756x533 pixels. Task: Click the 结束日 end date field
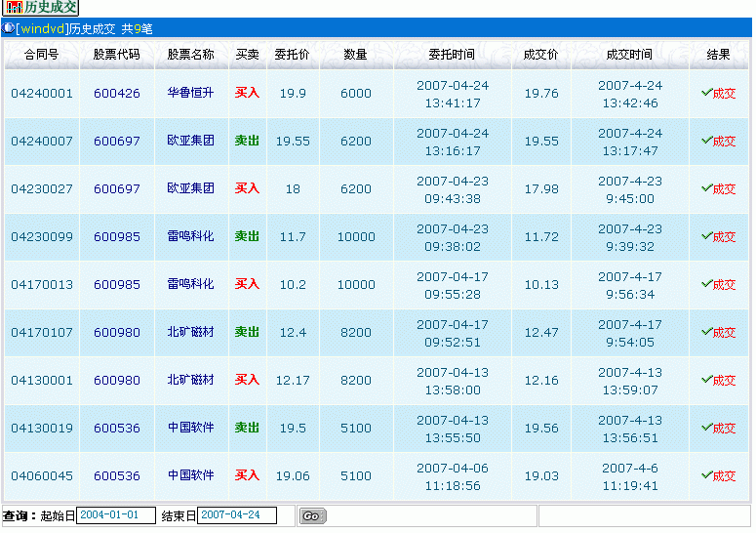click(237, 515)
